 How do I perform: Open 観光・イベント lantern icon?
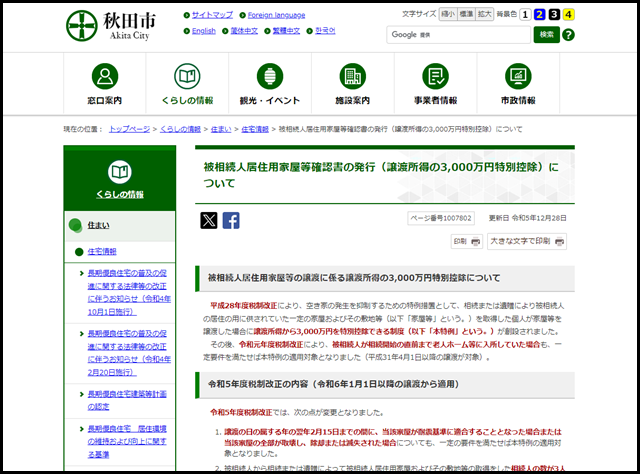[267, 77]
